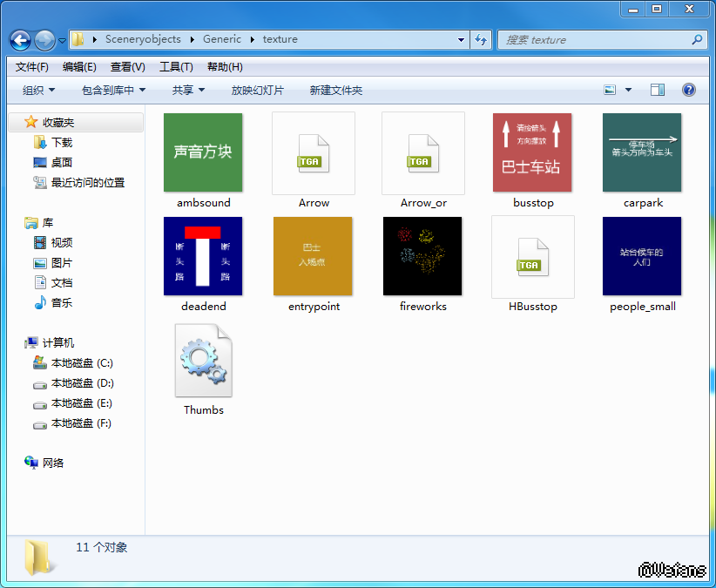Select the carpark teal thumbnail
The width and height of the screenshot is (716, 588).
pyautogui.click(x=642, y=152)
